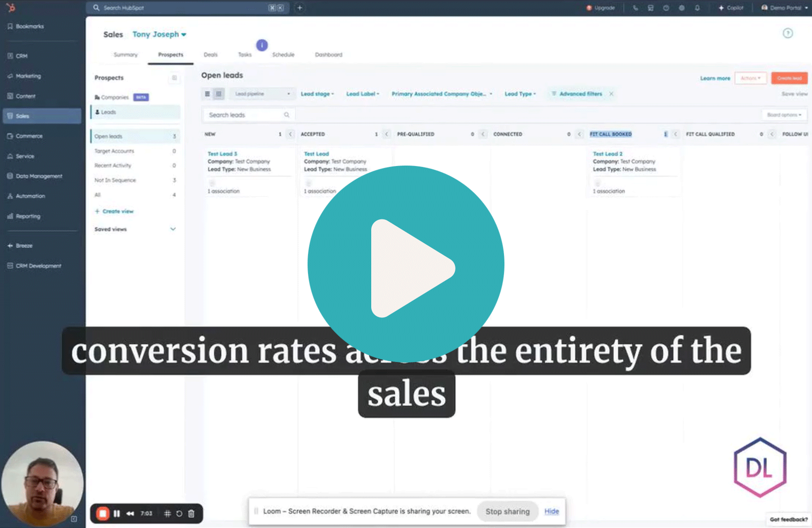
Task: Click the Upgrade link in the top bar
Action: coord(600,8)
